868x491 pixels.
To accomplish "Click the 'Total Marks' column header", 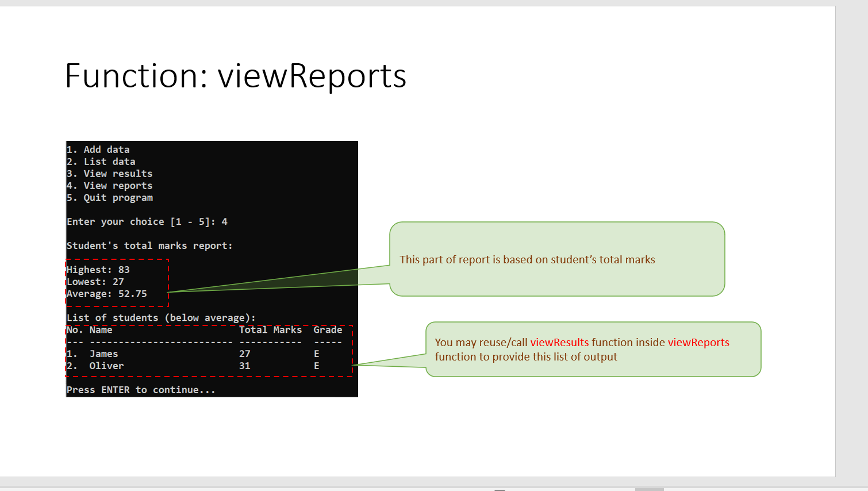I will pyautogui.click(x=271, y=330).
